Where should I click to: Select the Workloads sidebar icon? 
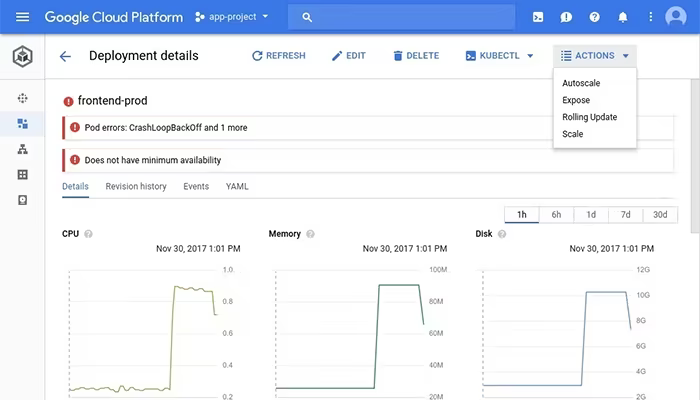click(x=22, y=124)
